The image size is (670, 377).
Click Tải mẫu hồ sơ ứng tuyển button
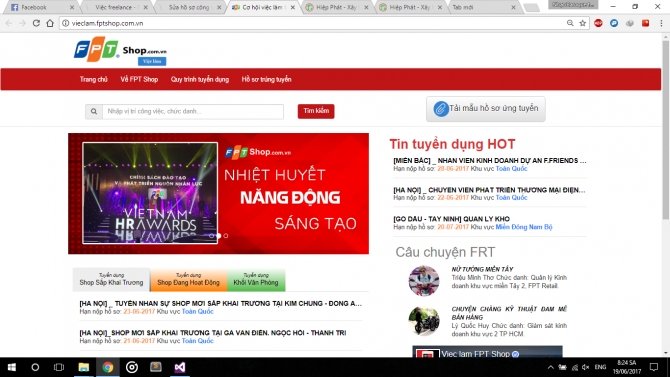pyautogui.click(x=485, y=109)
